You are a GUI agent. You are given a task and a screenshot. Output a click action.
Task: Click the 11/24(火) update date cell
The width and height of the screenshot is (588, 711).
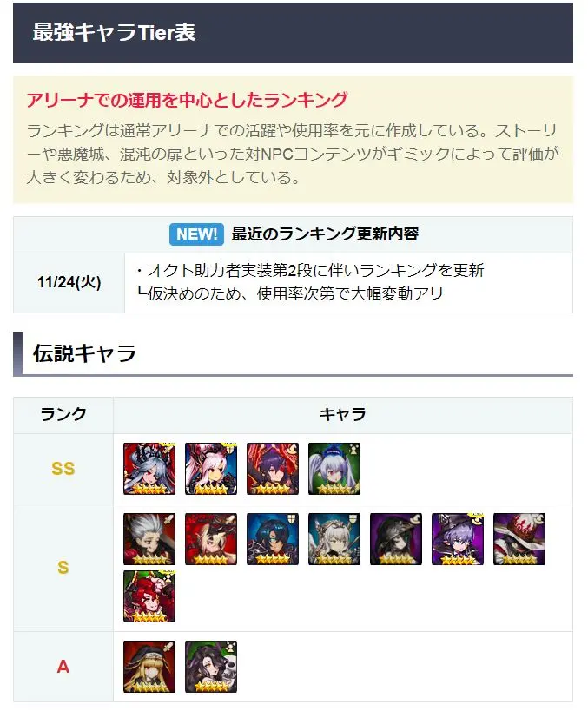click(69, 282)
